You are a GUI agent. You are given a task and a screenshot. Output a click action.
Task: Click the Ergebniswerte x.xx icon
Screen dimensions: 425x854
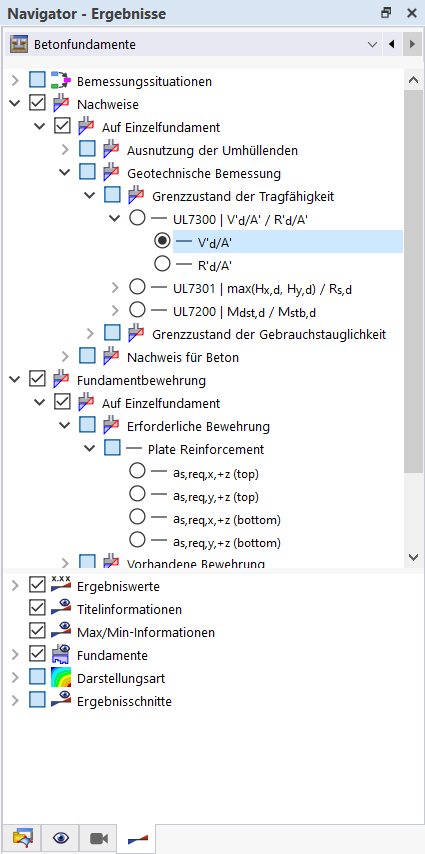pyautogui.click(x=61, y=585)
